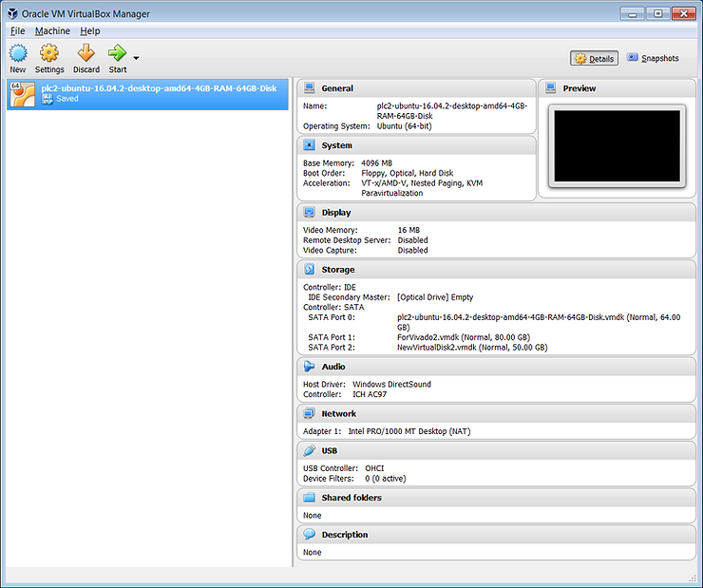The height and width of the screenshot is (588, 703).
Task: Discard saved state with the Discard icon
Action: click(x=86, y=53)
